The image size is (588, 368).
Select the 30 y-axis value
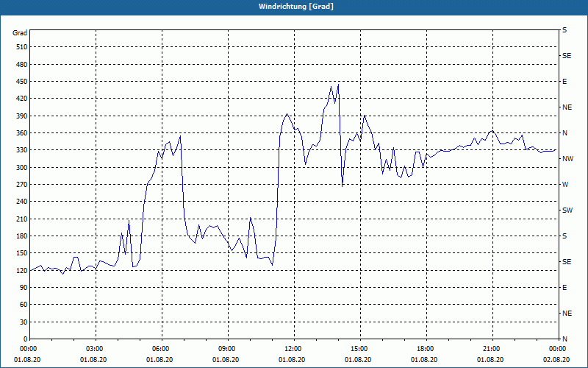[x=24, y=322]
